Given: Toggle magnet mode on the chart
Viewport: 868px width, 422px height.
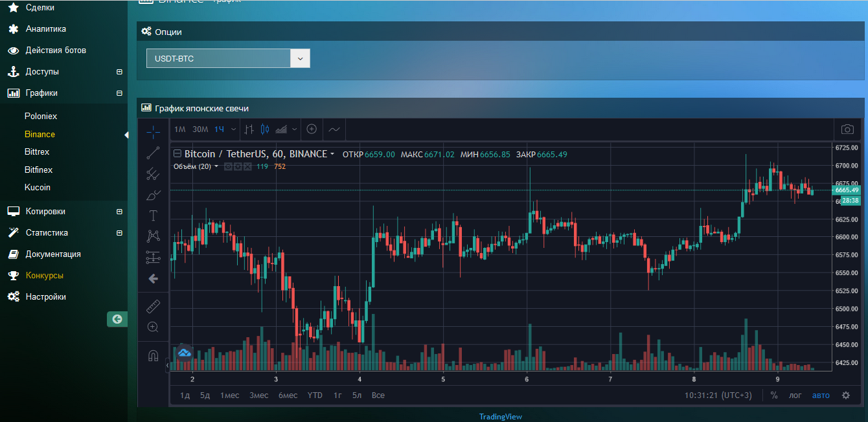Looking at the screenshot, I should point(153,355).
